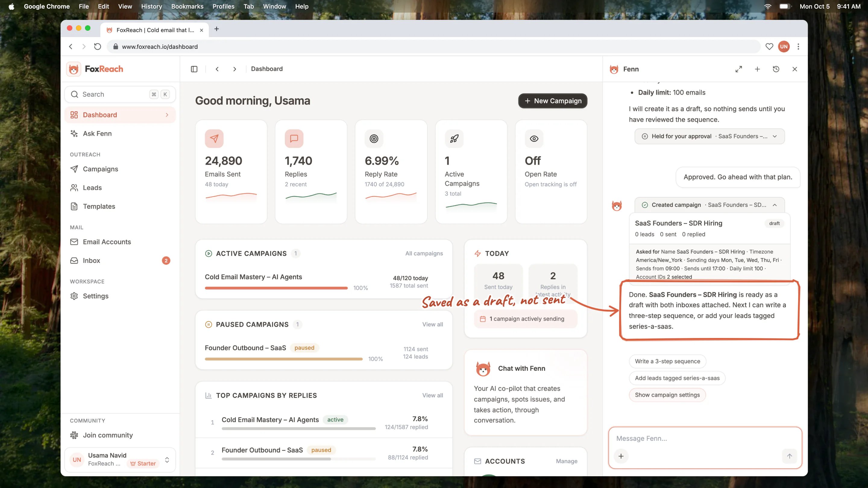
Task: Click Manage in Accounts card
Action: (x=566, y=461)
